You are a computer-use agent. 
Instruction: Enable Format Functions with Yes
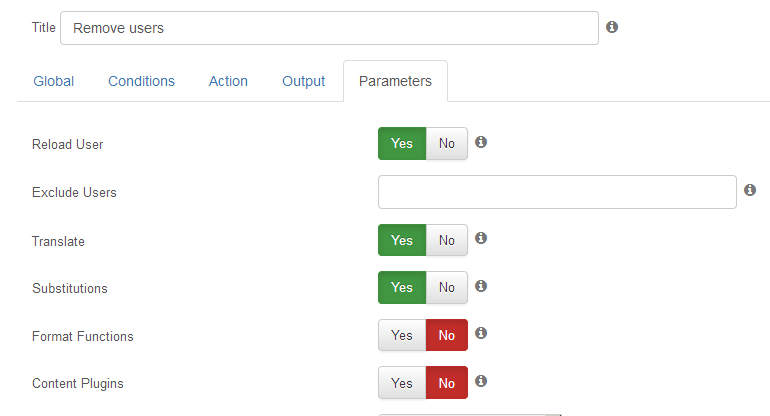tap(402, 335)
